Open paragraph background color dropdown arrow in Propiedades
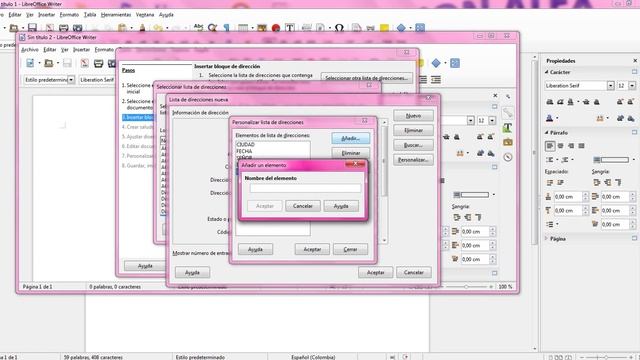Viewport: 640px width, 360px height. 633,160
